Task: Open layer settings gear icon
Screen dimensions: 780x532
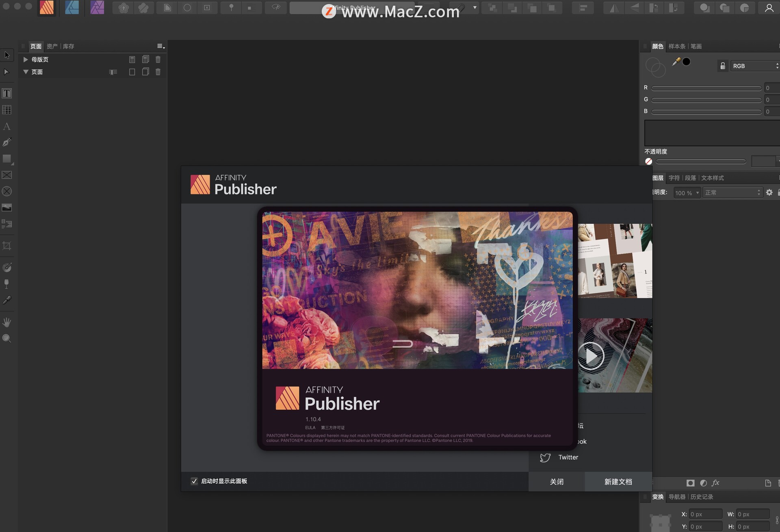Action: click(x=769, y=192)
